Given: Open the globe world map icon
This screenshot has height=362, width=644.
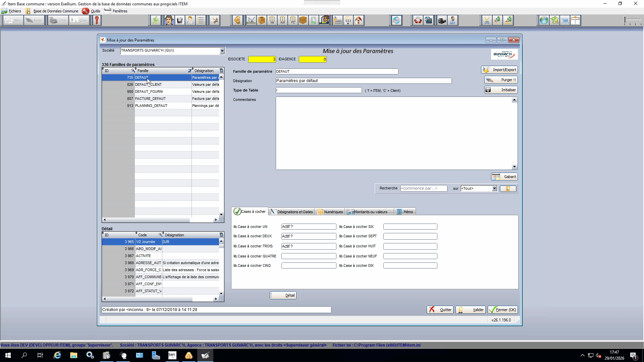Looking at the screenshot, I should (544, 20).
